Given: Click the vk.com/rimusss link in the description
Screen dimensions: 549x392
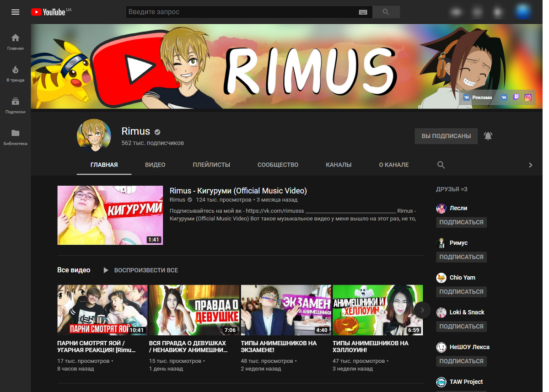Looking at the screenshot, I should [274, 211].
